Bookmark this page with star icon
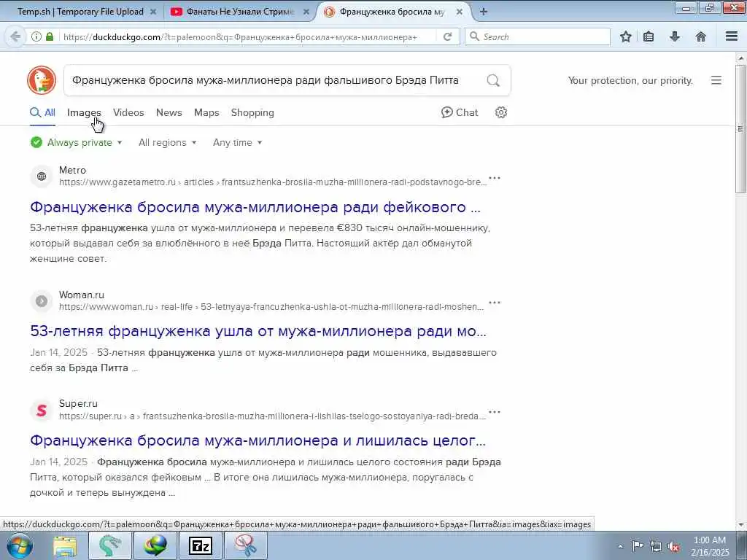This screenshot has width=747, height=560. [625, 36]
